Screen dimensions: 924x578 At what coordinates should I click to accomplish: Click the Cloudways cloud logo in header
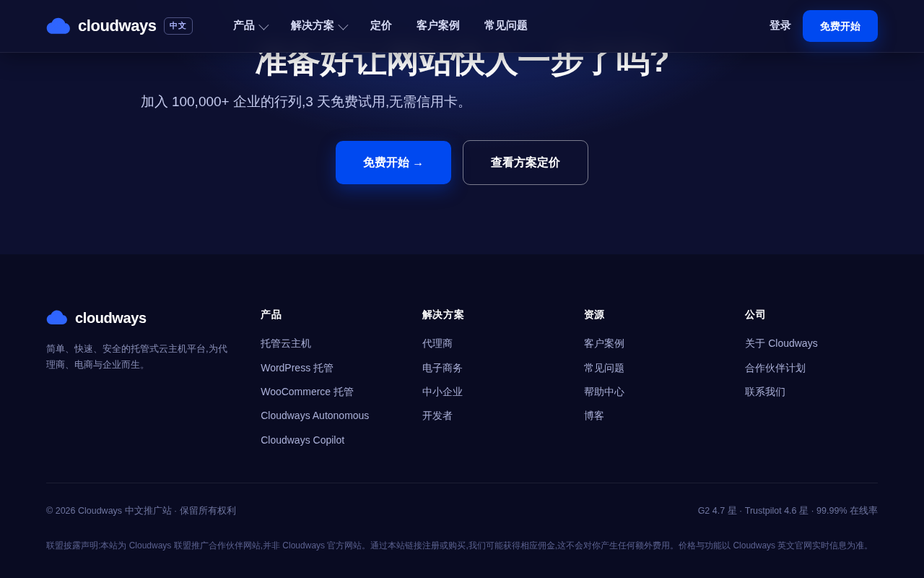[x=58, y=26]
